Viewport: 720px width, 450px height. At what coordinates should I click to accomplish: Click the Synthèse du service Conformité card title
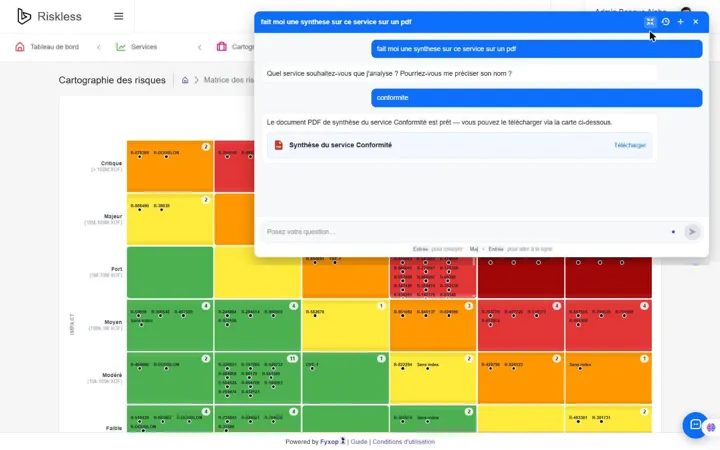pos(340,145)
